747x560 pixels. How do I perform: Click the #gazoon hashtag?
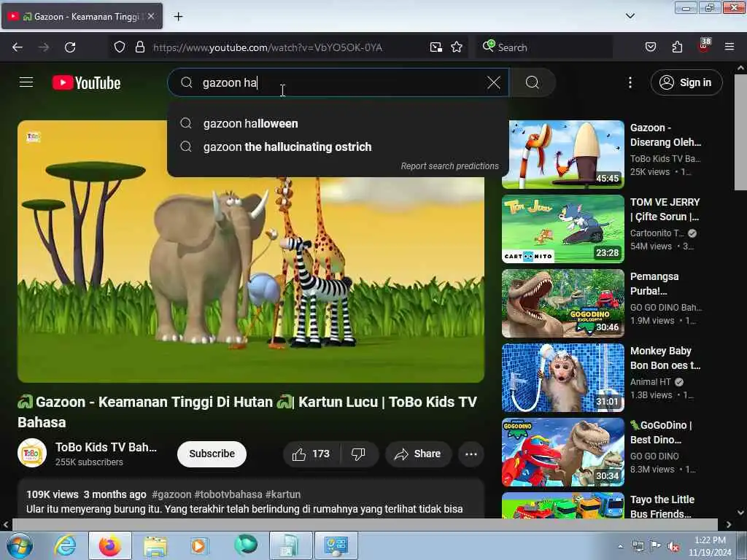(171, 495)
